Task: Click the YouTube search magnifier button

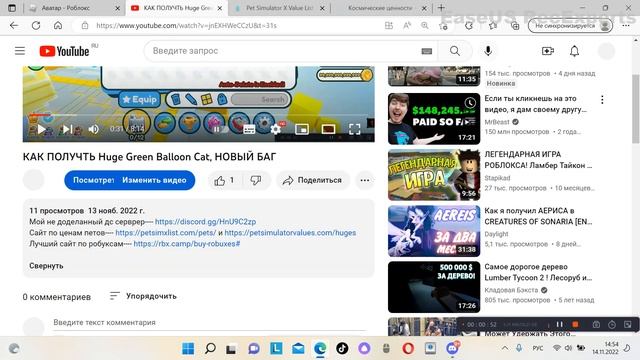Action: [x=455, y=51]
